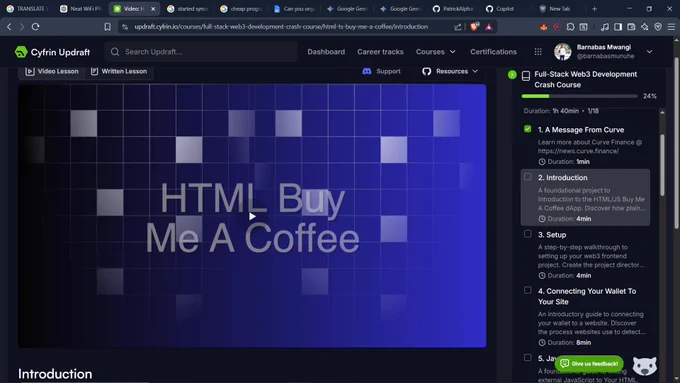680x383 pixels.
Task: Open Certifications nav item
Action: 494,52
